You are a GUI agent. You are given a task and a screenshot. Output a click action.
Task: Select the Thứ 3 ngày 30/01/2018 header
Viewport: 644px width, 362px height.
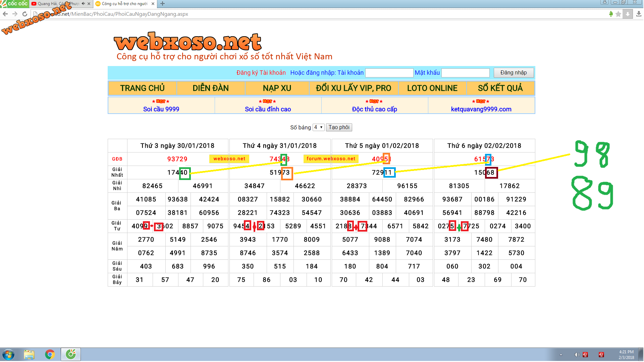point(177,146)
